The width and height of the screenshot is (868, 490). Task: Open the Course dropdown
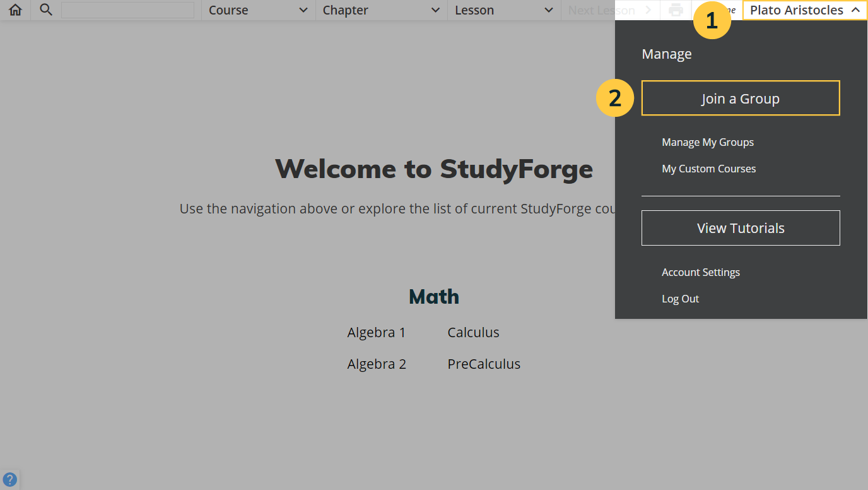[259, 10]
